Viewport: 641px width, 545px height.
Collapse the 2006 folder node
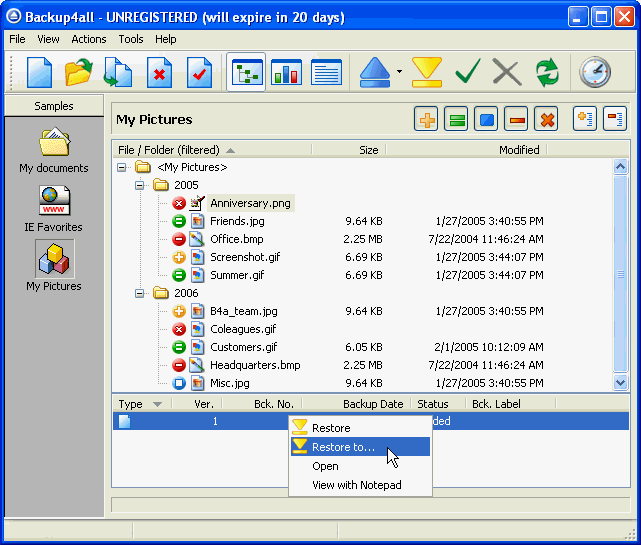(140, 293)
